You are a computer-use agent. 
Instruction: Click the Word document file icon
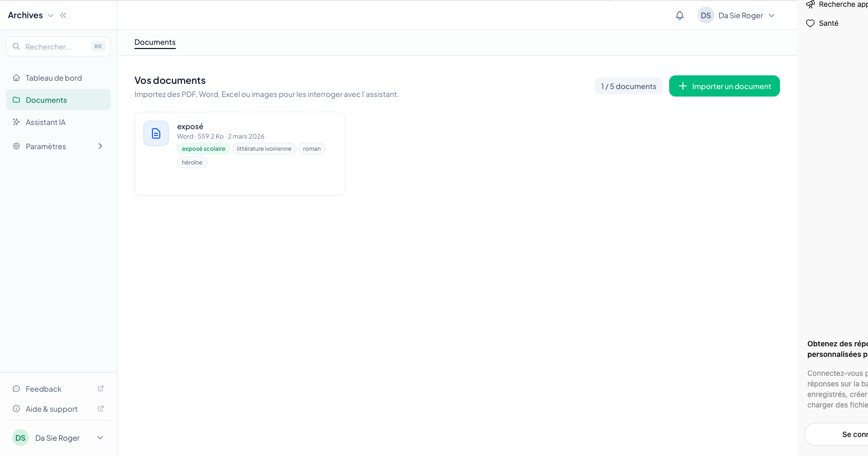tap(156, 133)
